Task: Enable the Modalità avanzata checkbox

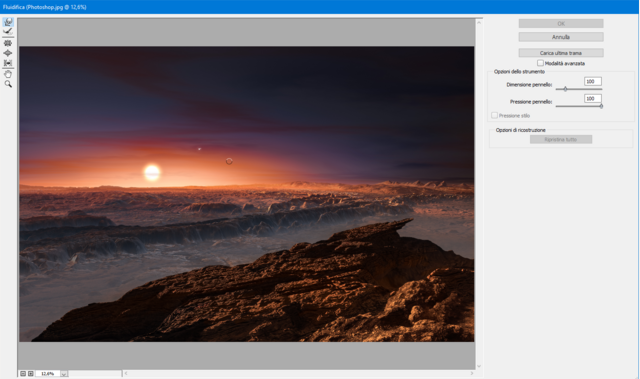Action: 540,63
